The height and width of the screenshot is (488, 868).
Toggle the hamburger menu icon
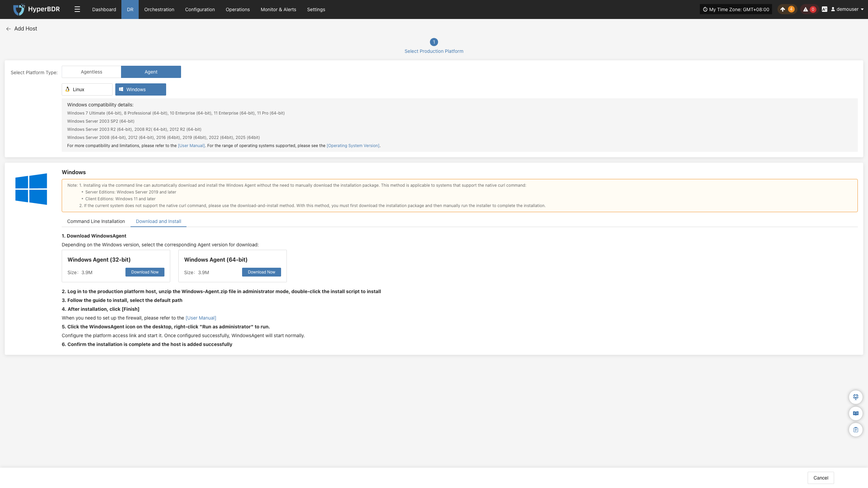click(x=77, y=9)
